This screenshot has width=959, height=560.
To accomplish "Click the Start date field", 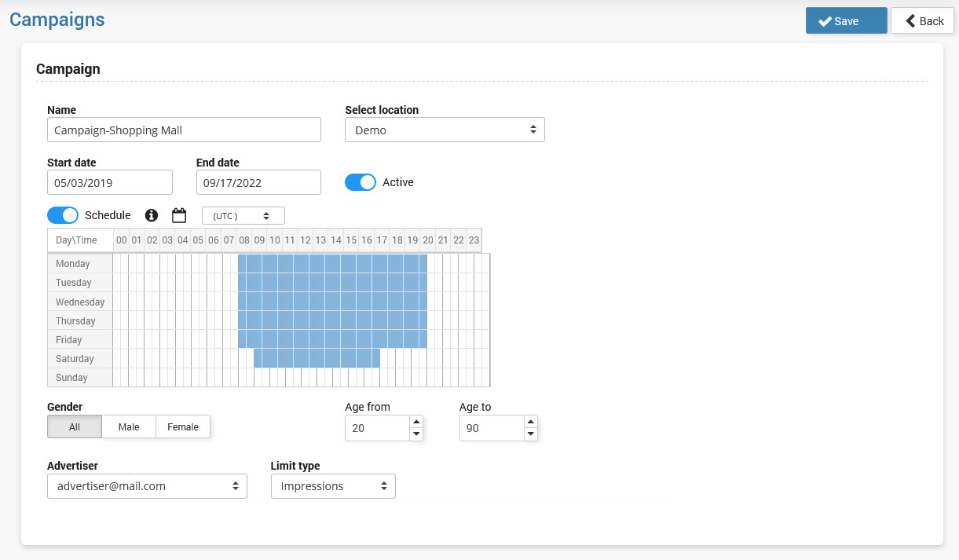I will click(x=110, y=182).
